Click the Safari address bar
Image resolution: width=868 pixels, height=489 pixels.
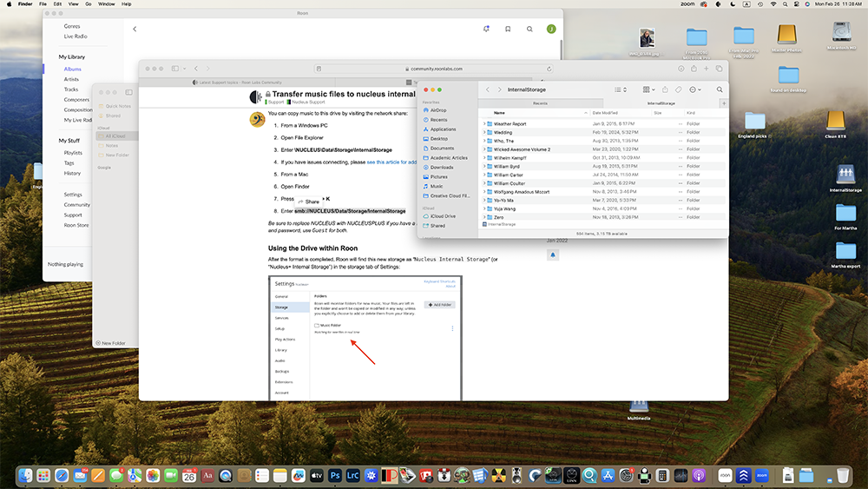click(433, 69)
